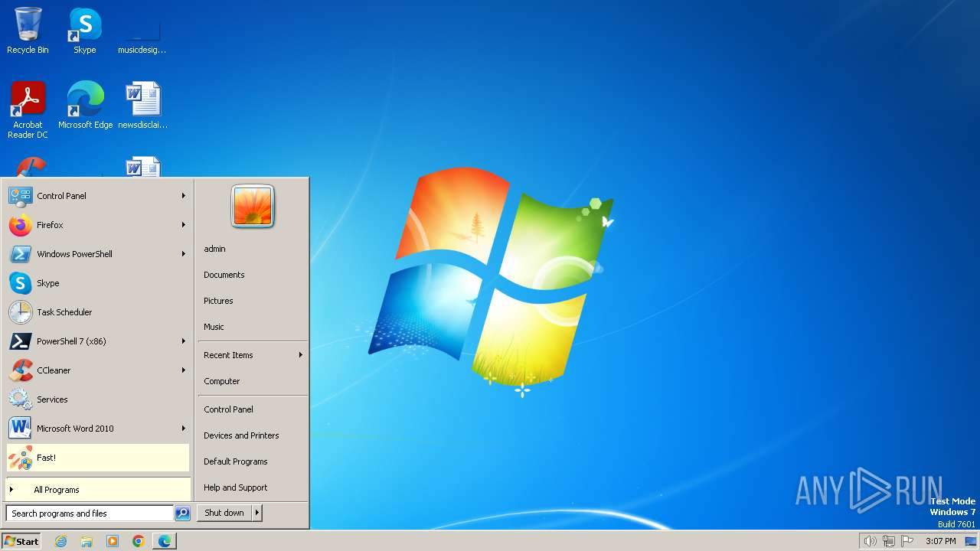Click the search programs and files box
Screen dimensions: 980x551
[x=90, y=514]
